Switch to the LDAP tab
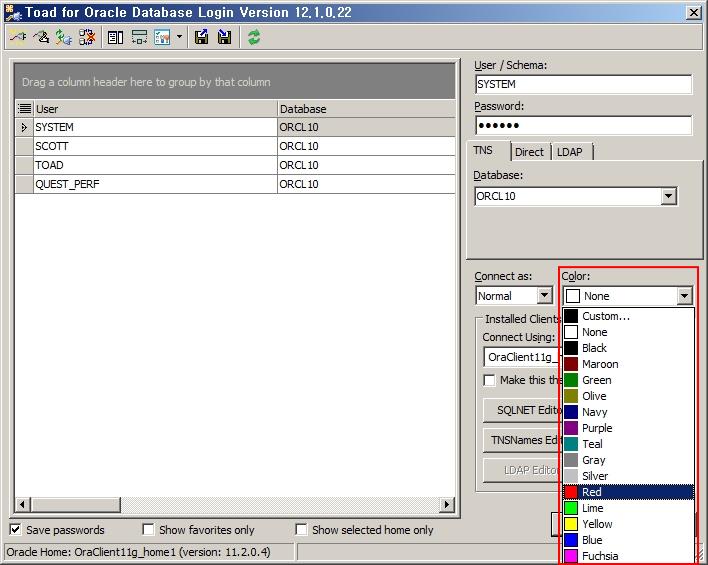This screenshot has height=565, width=708. [570, 152]
